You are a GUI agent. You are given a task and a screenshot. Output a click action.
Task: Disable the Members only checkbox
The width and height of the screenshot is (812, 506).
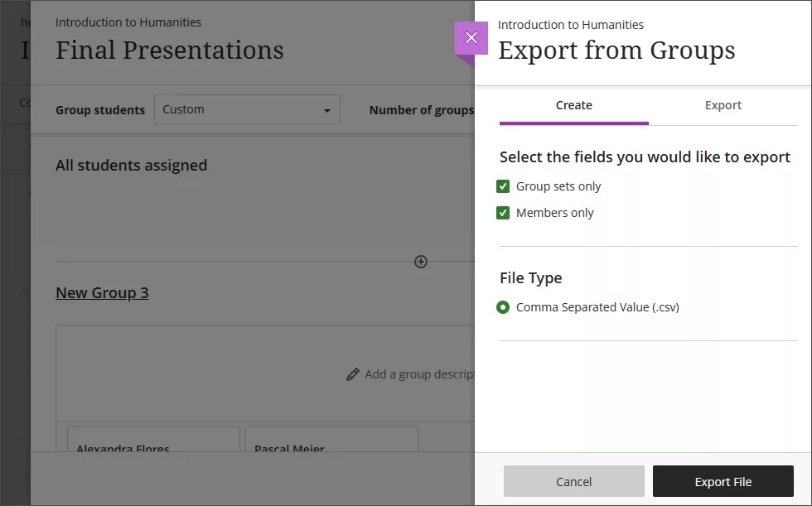pyautogui.click(x=503, y=213)
